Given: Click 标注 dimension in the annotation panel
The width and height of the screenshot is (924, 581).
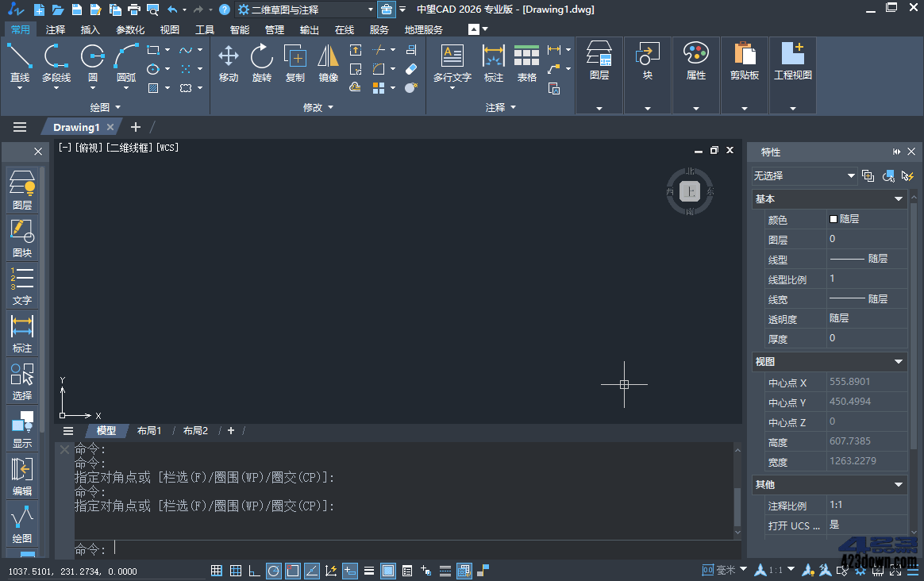Looking at the screenshot, I should pos(493,63).
